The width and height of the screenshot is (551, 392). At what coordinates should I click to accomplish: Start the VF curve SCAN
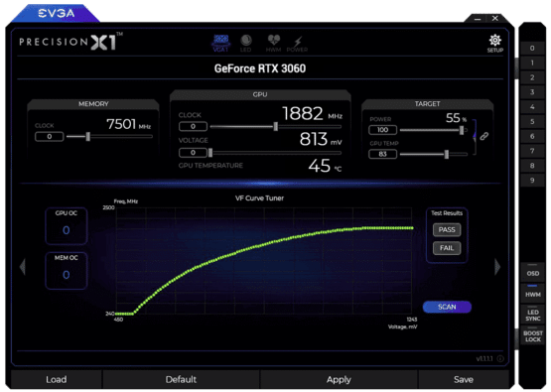click(x=447, y=307)
